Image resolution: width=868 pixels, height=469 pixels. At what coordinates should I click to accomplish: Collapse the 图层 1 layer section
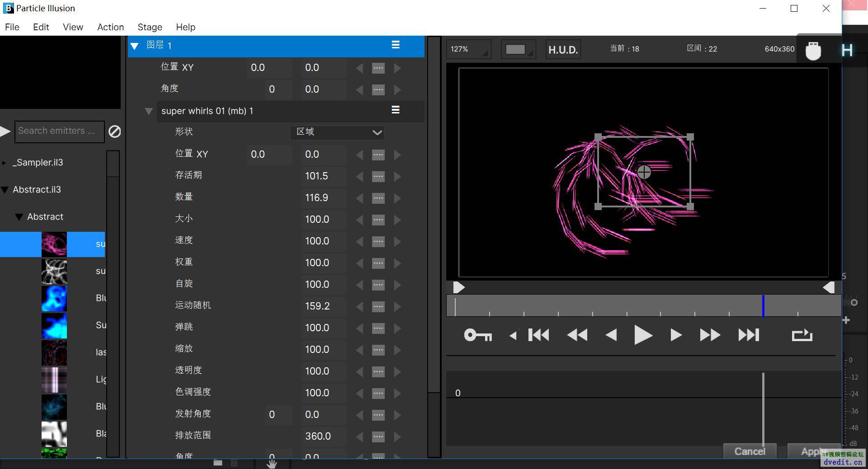point(134,46)
